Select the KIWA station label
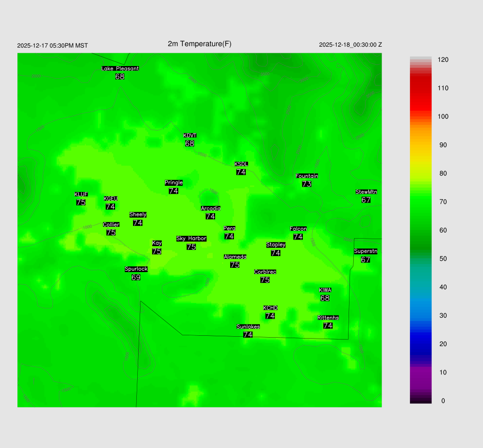 325,290
